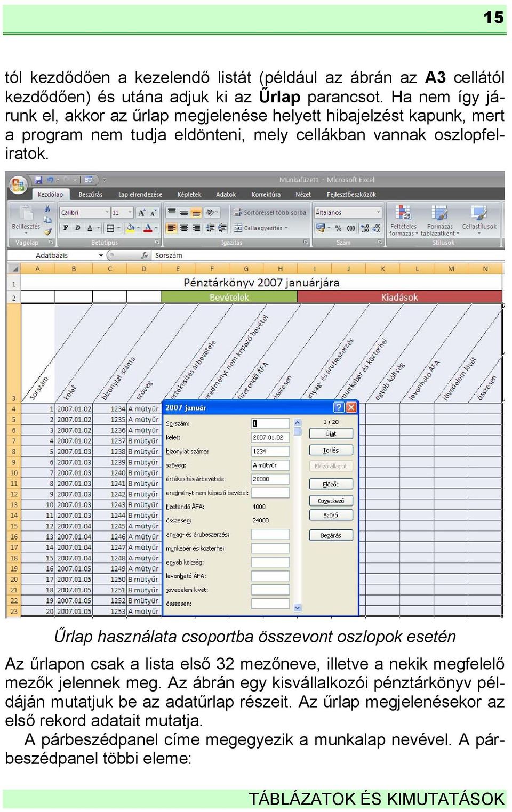This screenshot has width=512, height=812.
Task: Toggle italic D formatting
Action: (77, 228)
